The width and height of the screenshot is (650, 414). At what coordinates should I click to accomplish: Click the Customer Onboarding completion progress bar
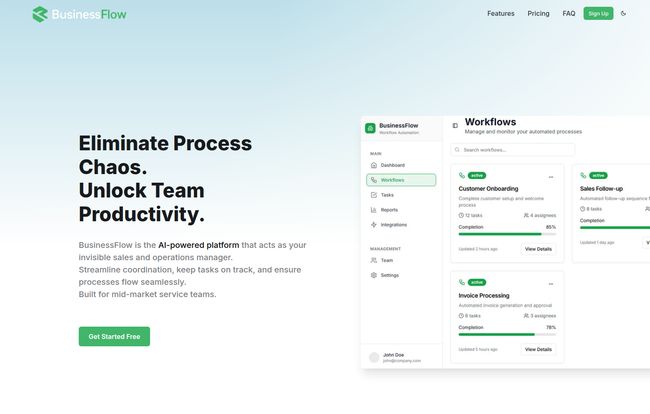[x=507, y=234]
